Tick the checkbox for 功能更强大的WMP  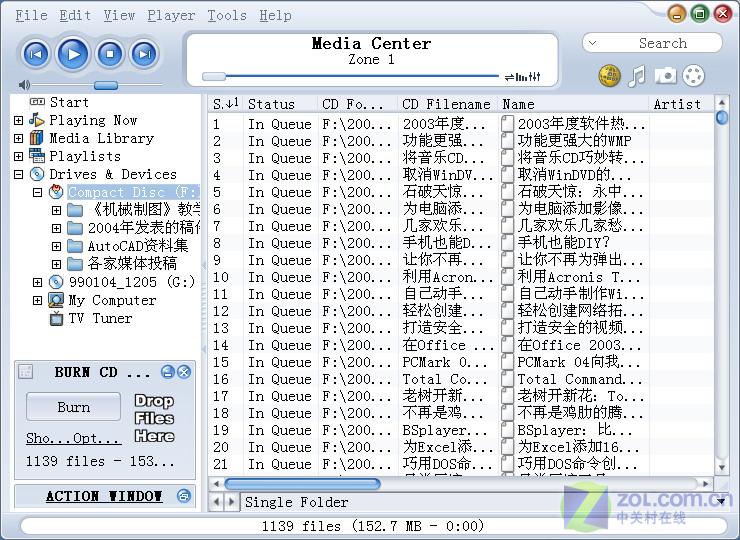point(507,141)
